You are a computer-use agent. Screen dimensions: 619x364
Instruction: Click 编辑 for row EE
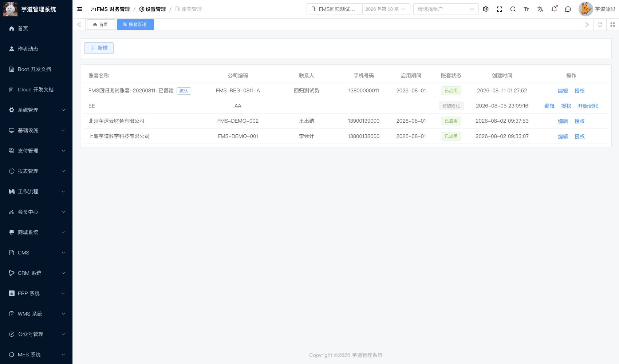[549, 106]
